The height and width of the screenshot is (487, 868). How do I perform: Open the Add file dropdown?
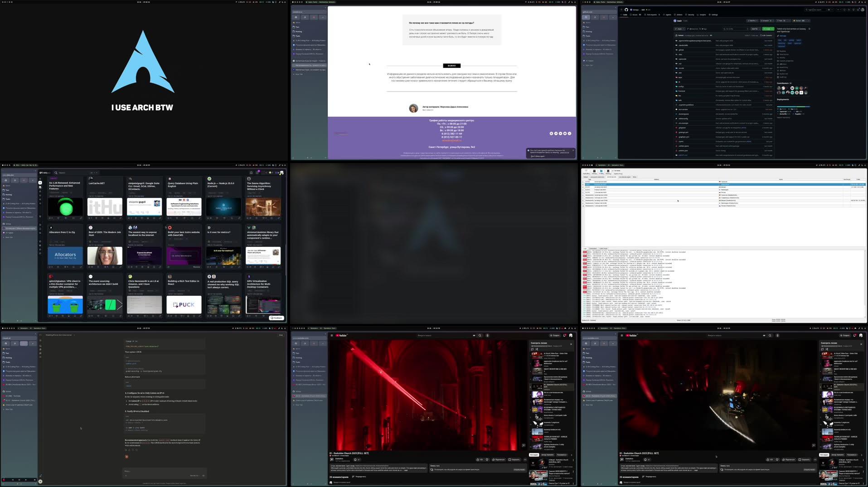click(x=755, y=29)
